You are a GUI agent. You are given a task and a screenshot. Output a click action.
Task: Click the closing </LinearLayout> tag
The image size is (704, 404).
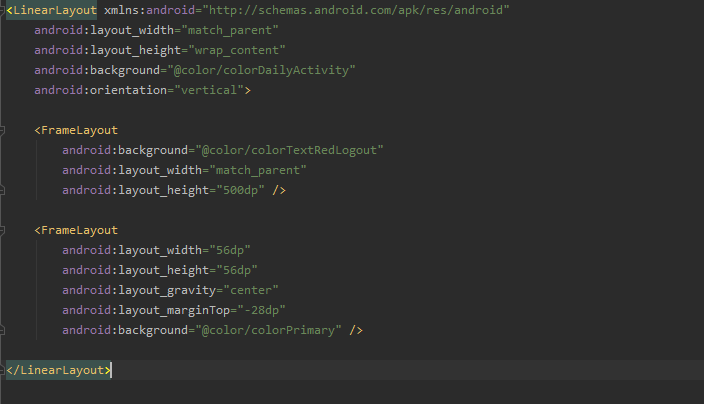pyautogui.click(x=58, y=370)
